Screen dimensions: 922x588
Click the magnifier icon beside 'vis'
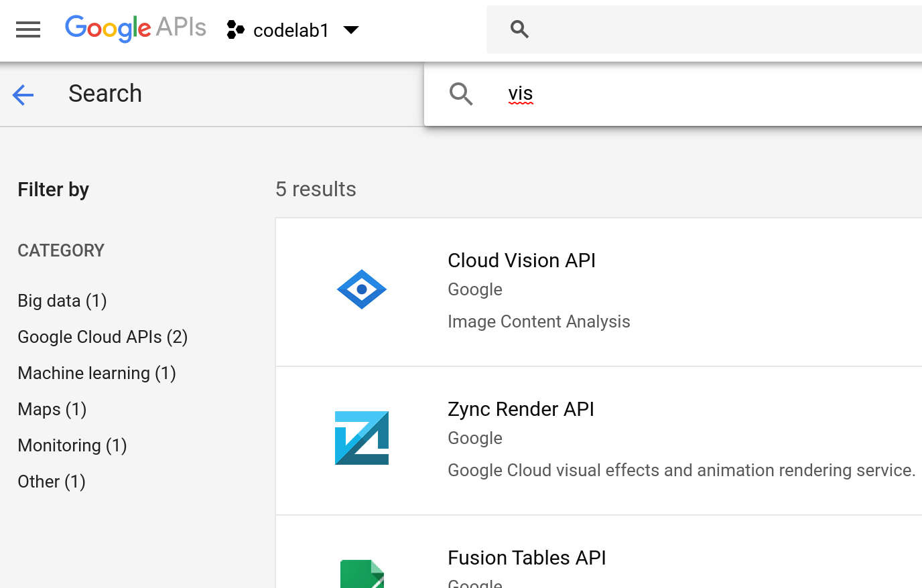tap(461, 94)
